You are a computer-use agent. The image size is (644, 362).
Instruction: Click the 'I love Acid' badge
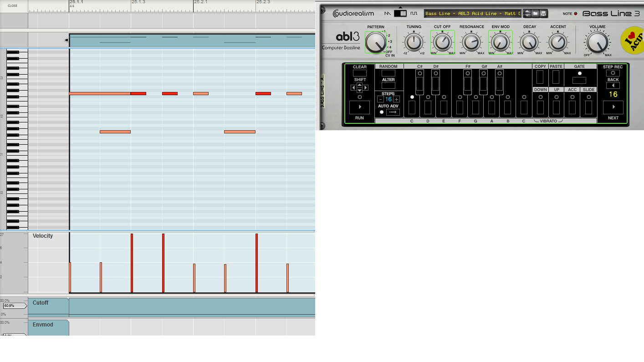633,40
